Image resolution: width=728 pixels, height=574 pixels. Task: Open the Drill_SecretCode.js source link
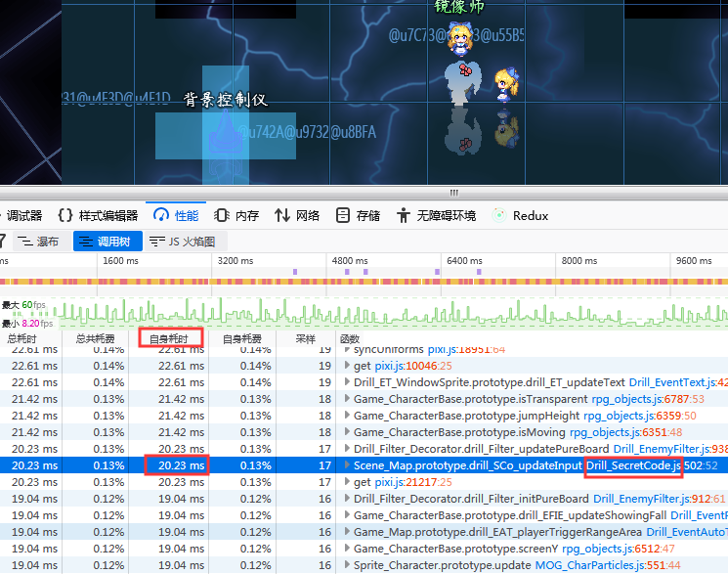pos(632,465)
